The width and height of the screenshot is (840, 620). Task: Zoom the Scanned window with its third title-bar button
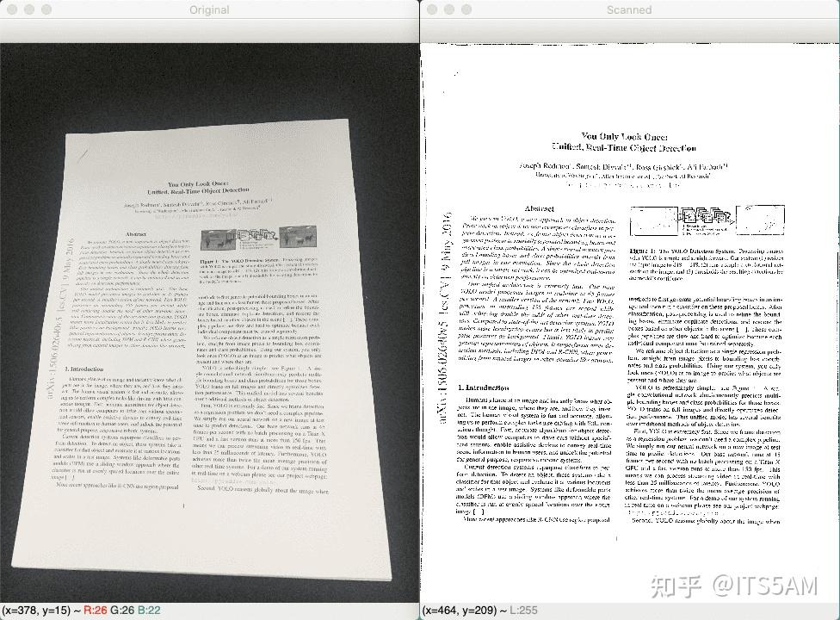(466, 9)
